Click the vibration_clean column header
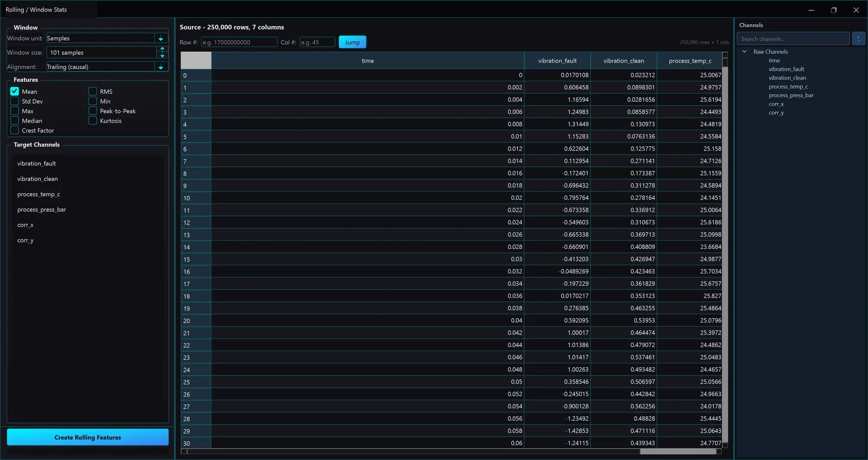This screenshot has width=868, height=460. tap(624, 61)
